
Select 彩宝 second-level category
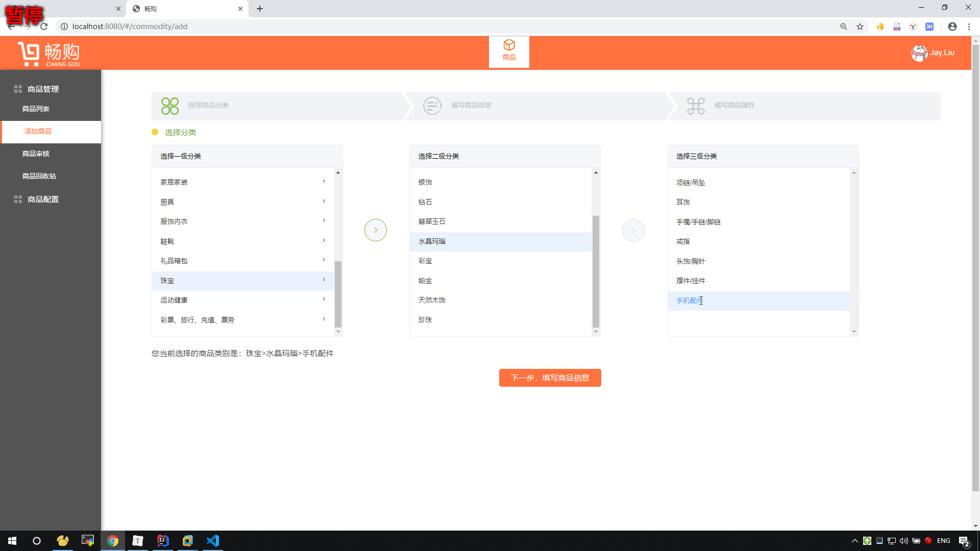pos(501,261)
